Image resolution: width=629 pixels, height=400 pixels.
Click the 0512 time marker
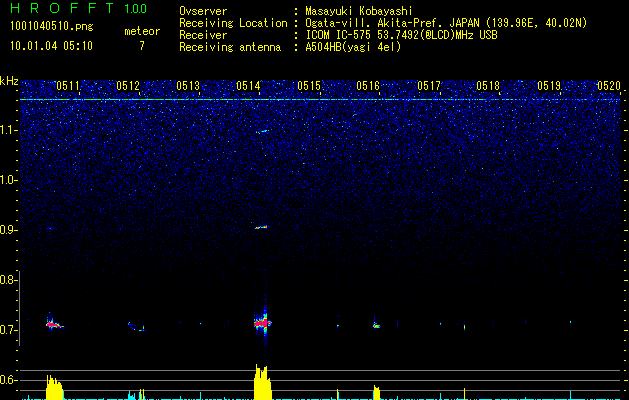pos(128,85)
